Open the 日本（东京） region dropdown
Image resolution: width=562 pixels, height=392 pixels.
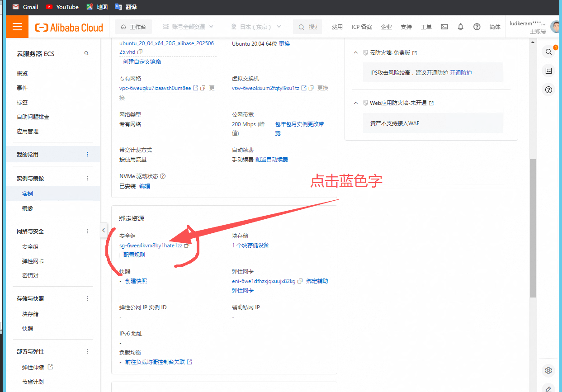(256, 27)
